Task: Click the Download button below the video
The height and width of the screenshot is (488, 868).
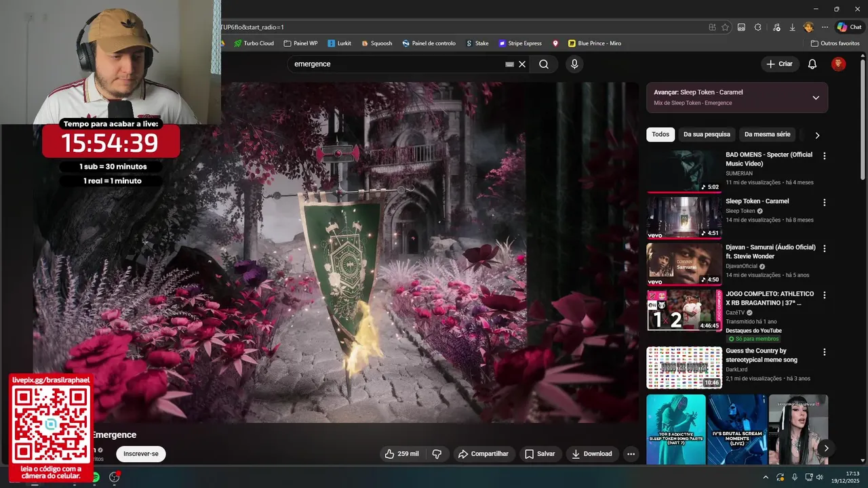Action: (x=592, y=454)
